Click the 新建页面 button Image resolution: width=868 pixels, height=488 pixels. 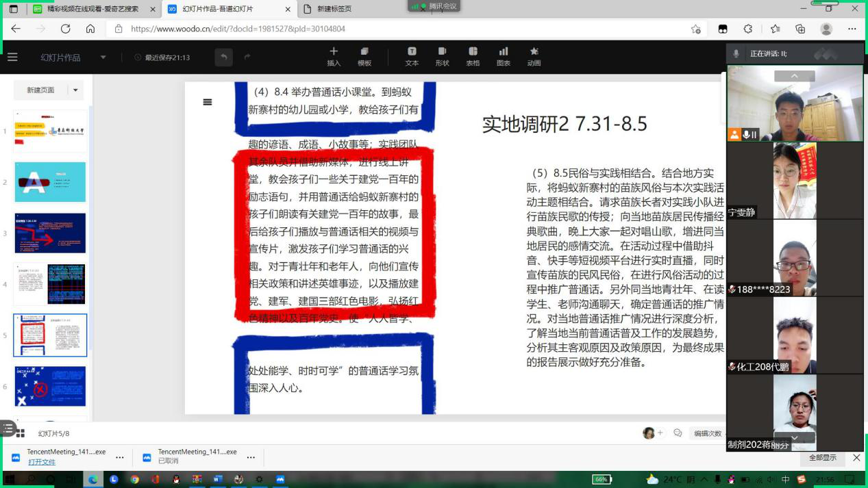pos(40,90)
